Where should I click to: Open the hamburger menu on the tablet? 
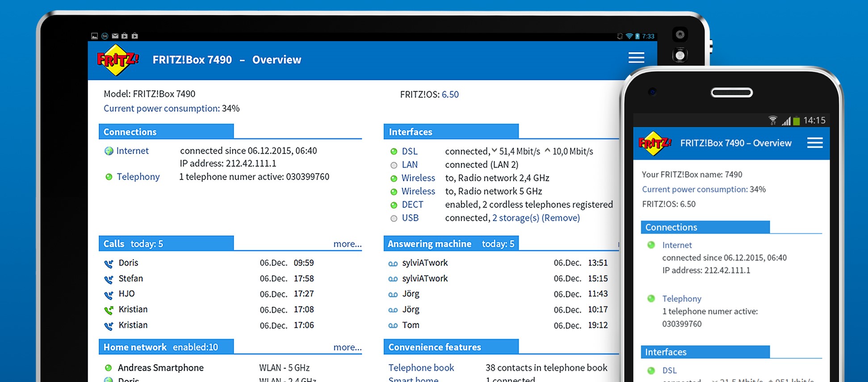click(x=636, y=58)
